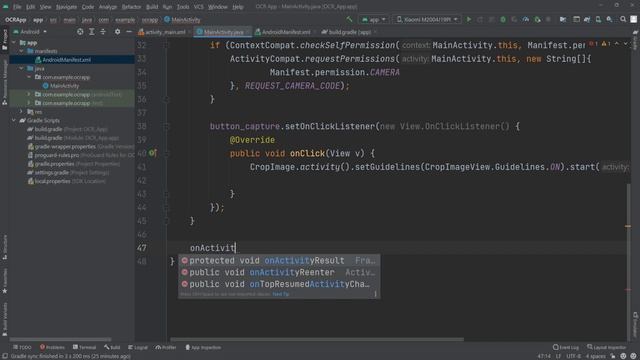Choose onActivityReenter completion suggestion
The width and height of the screenshot is (640, 360).
click(279, 272)
